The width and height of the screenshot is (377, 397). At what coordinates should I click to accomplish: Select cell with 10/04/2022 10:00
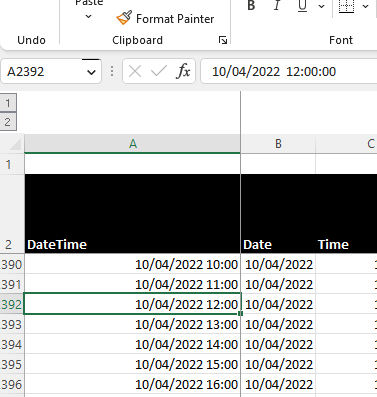(x=132, y=264)
